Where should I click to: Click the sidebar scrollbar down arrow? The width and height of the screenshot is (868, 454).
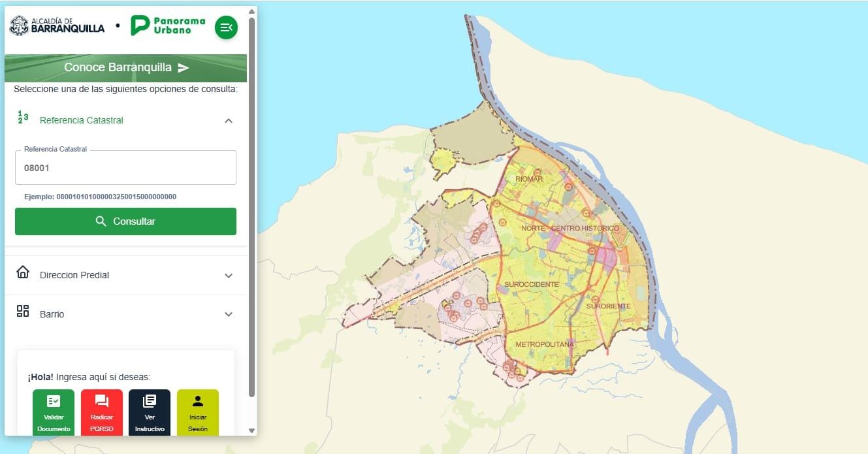(252, 430)
